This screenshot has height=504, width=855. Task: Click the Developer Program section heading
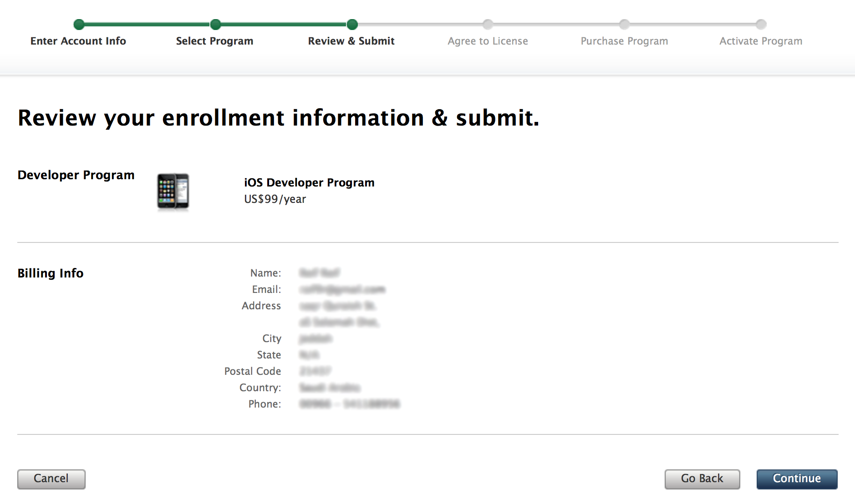coord(76,175)
